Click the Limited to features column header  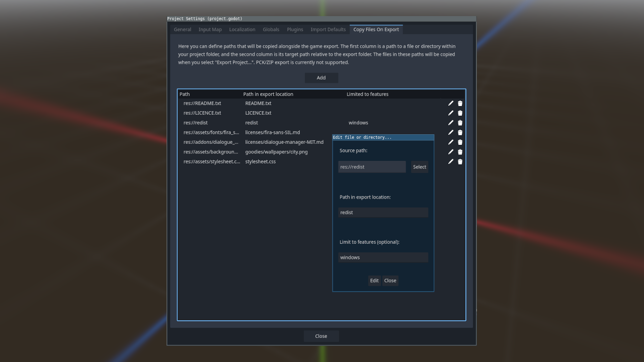[x=367, y=94]
